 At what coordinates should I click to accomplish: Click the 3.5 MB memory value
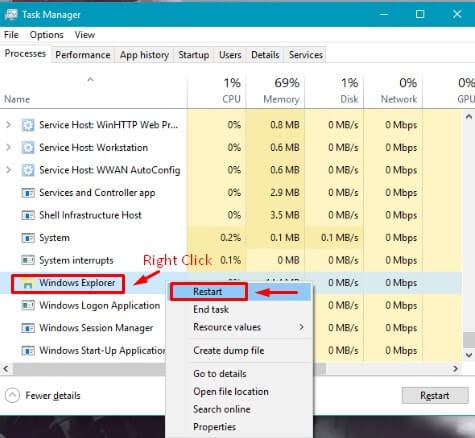point(285,215)
